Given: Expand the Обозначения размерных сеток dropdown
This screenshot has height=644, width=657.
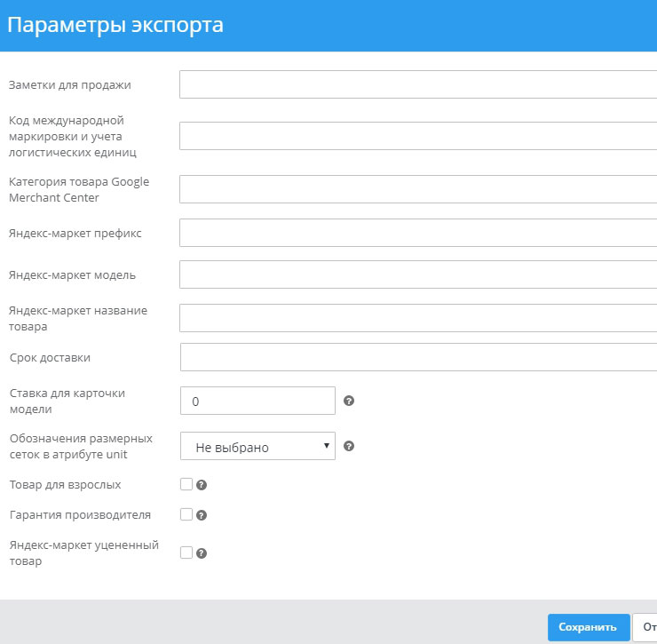Looking at the screenshot, I should pyautogui.click(x=257, y=447).
